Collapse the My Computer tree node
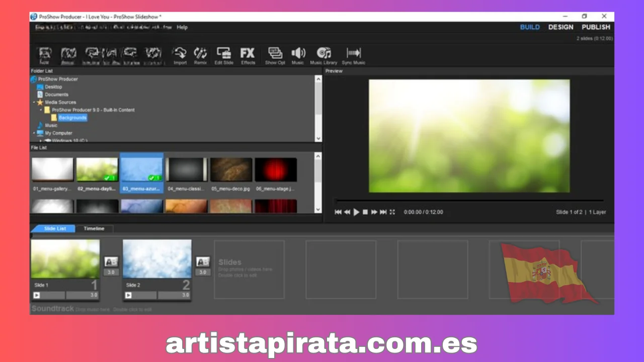This screenshot has width=644, height=362. point(34,133)
